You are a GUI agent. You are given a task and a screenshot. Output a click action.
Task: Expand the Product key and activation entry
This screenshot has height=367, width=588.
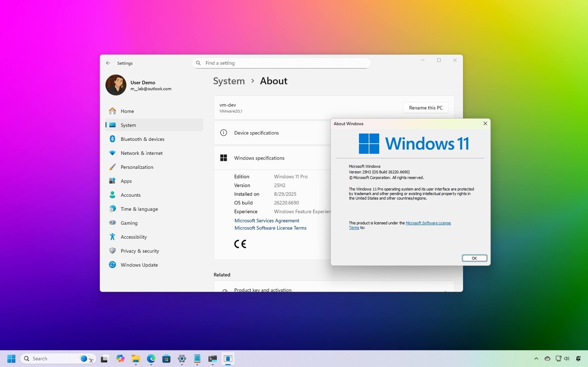tap(262, 290)
